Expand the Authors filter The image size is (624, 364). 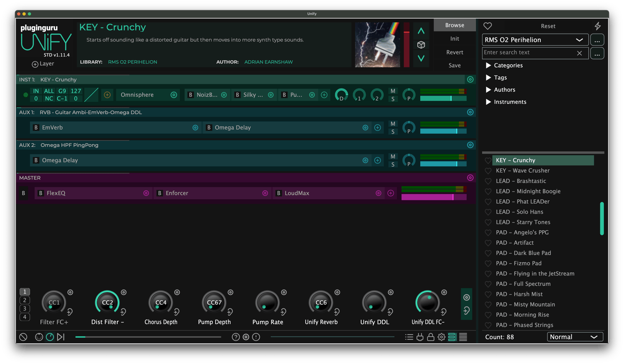(488, 90)
